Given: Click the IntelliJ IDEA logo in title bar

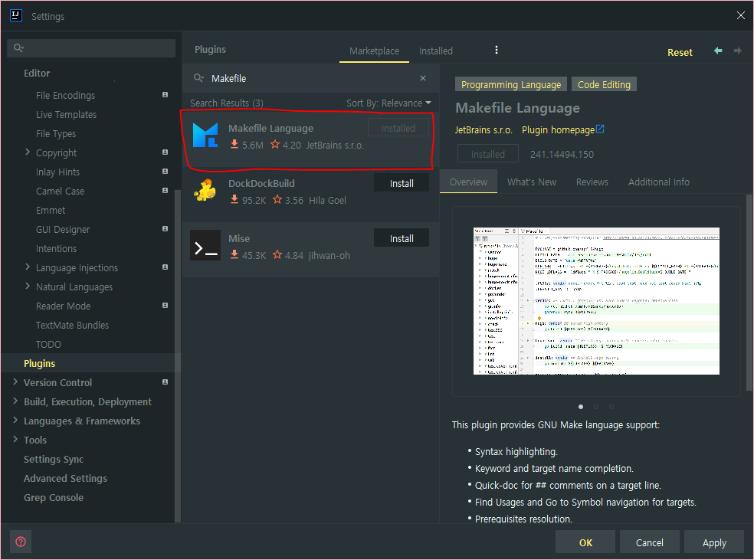Looking at the screenshot, I should point(16,15).
